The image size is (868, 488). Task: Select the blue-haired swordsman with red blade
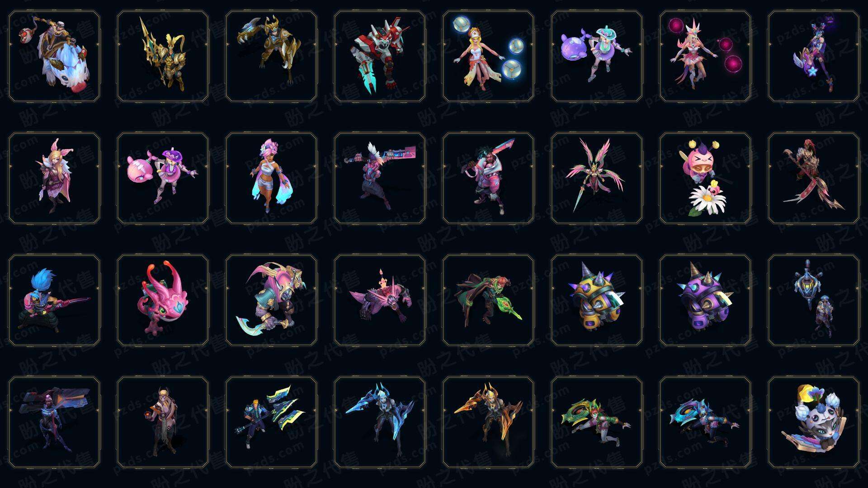[54, 300]
